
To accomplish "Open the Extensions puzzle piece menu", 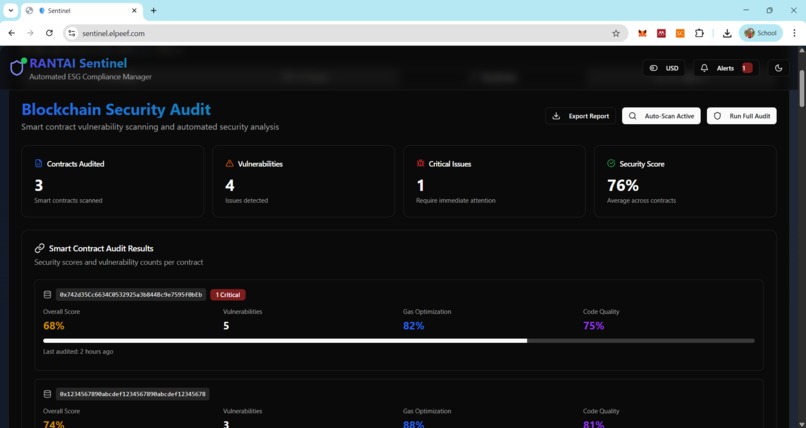I will pos(699,33).
